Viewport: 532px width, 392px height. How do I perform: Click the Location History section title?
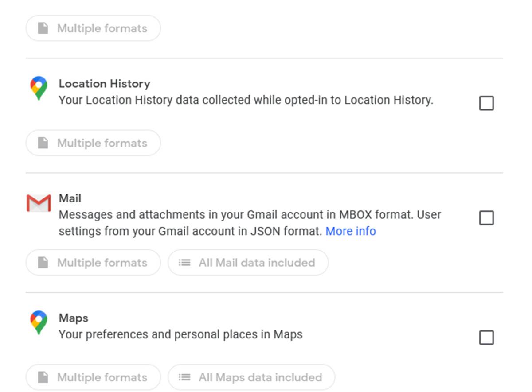(x=104, y=83)
